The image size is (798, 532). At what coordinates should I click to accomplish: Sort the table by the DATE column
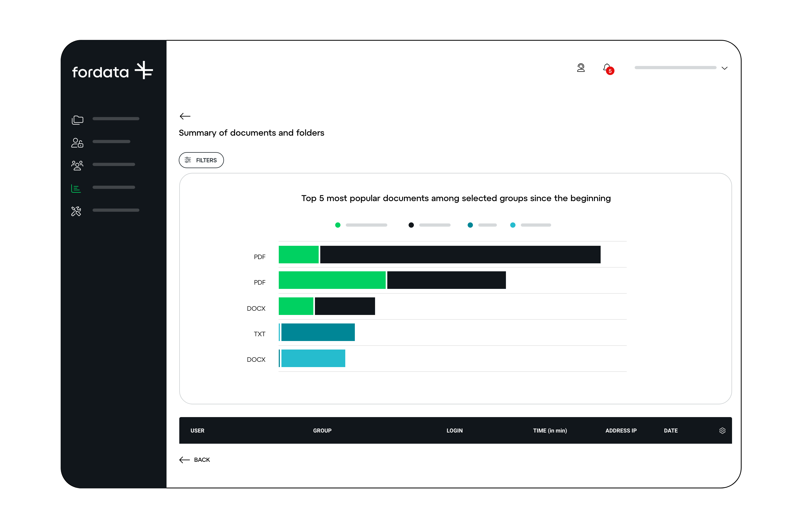[x=671, y=430]
